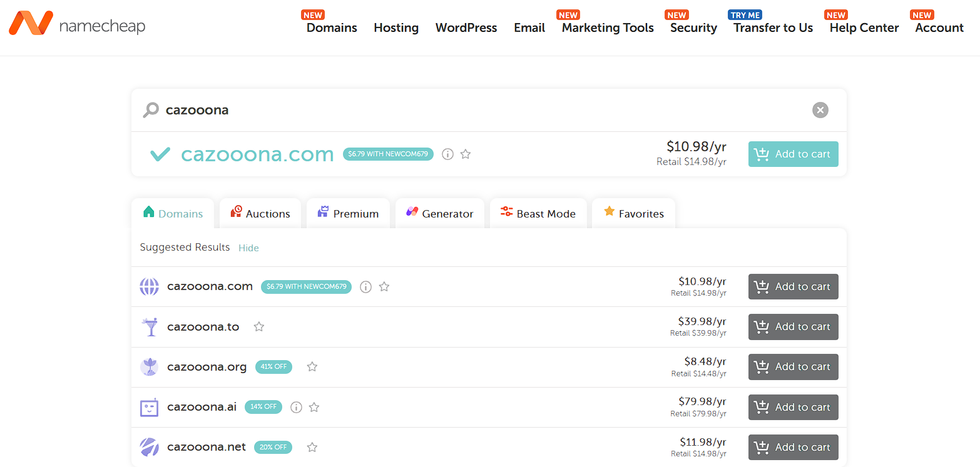This screenshot has height=467, width=980.
Task: Click the globe icon for cazooona.com
Action: pos(149,287)
